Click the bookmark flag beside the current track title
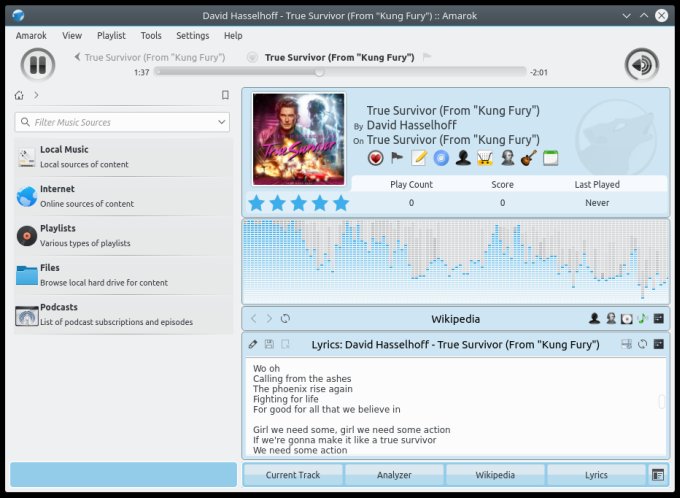The image size is (680, 498). [x=427, y=57]
